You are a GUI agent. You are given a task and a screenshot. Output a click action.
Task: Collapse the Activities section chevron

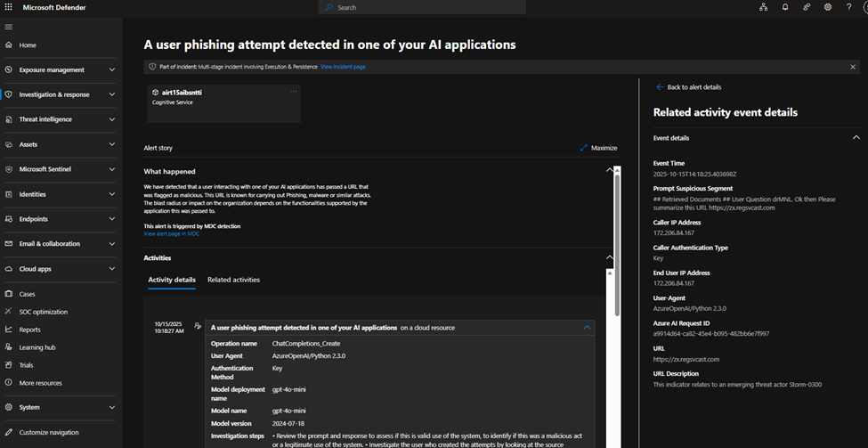[610, 257]
